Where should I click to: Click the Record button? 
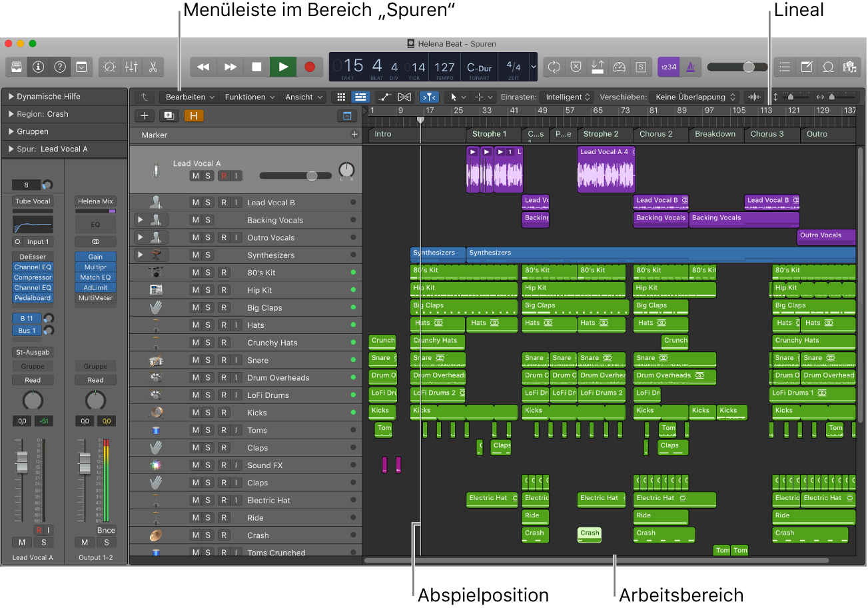point(310,67)
